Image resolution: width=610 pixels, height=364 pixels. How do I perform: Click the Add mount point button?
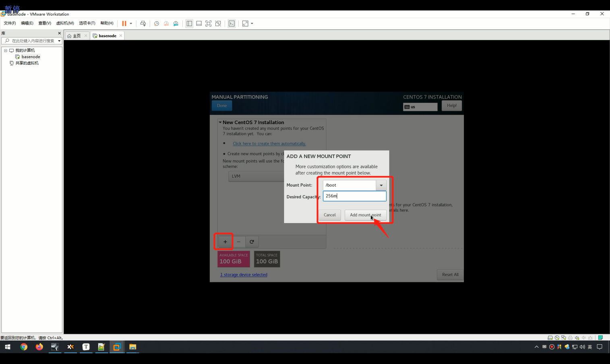(366, 215)
